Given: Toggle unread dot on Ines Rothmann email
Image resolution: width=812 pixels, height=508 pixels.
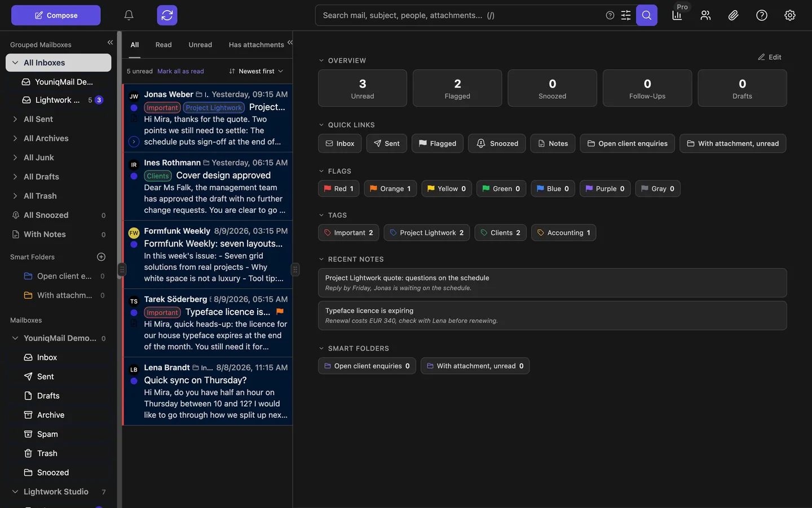Looking at the screenshot, I should [134, 176].
